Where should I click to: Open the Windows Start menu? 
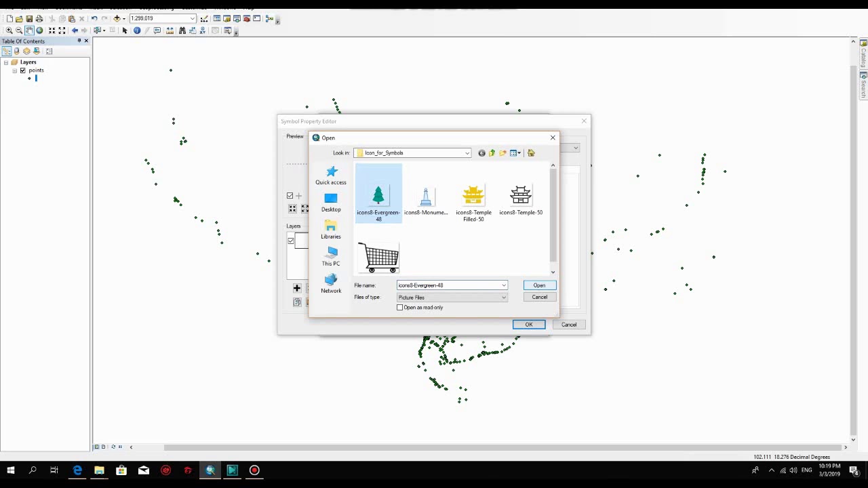point(10,470)
